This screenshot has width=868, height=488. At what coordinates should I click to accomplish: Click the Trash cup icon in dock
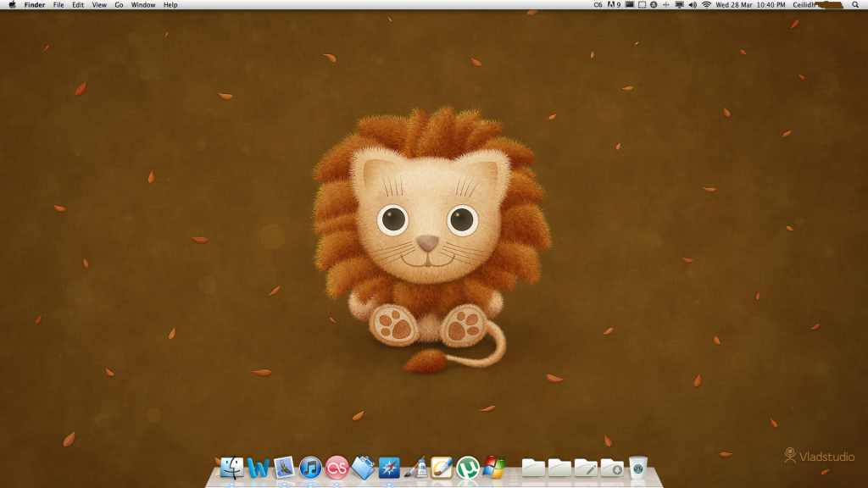pyautogui.click(x=637, y=468)
